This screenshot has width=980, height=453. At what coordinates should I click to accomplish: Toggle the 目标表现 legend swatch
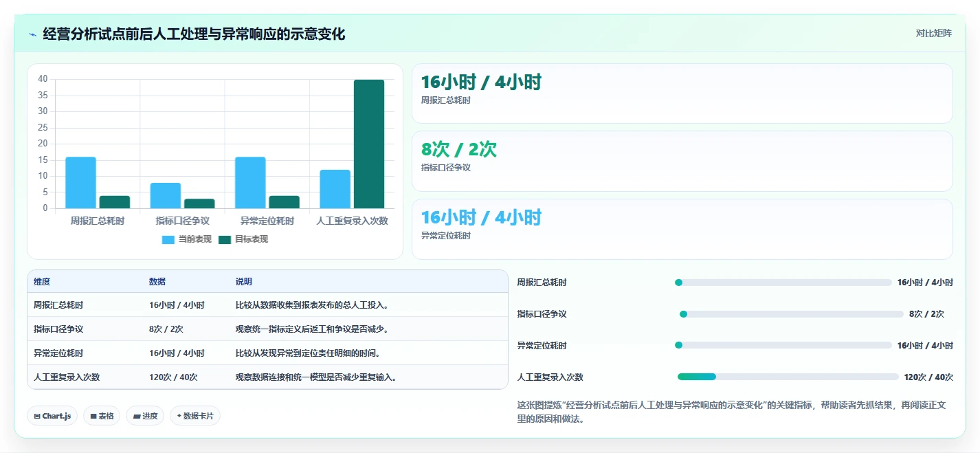pos(225,239)
